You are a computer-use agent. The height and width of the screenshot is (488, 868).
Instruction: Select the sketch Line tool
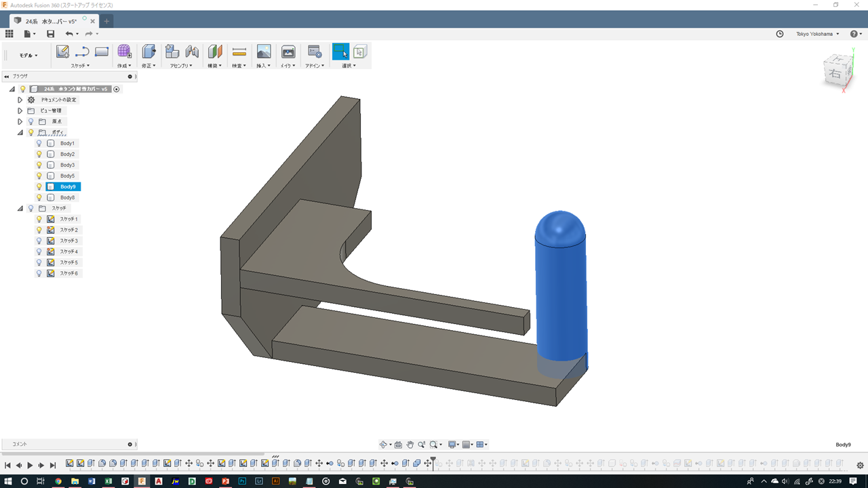coord(82,52)
